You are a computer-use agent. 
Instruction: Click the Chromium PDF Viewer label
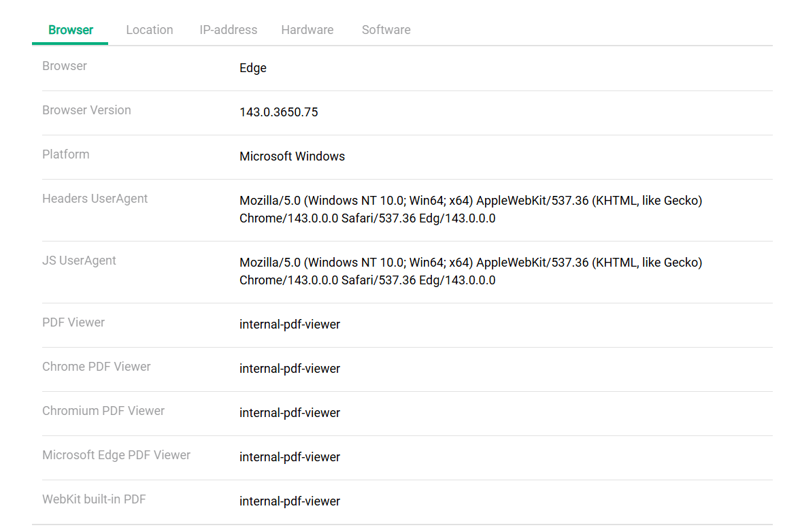point(103,411)
